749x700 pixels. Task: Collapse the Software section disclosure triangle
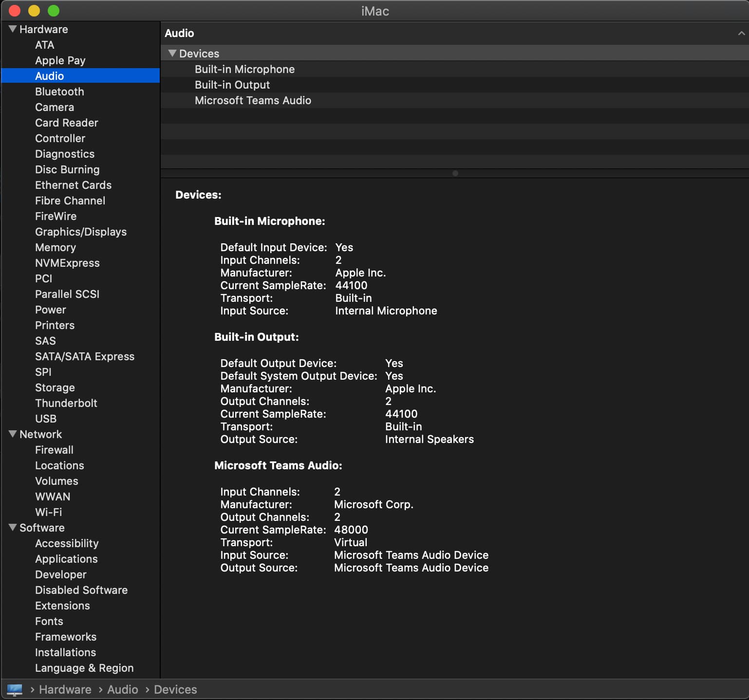pos(13,528)
